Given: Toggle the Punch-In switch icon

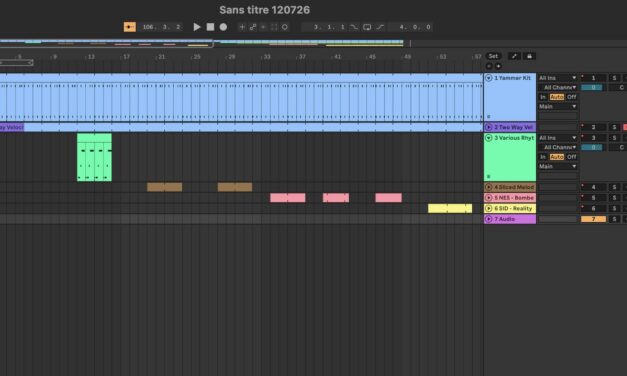Looking at the screenshot, I should point(354,27).
